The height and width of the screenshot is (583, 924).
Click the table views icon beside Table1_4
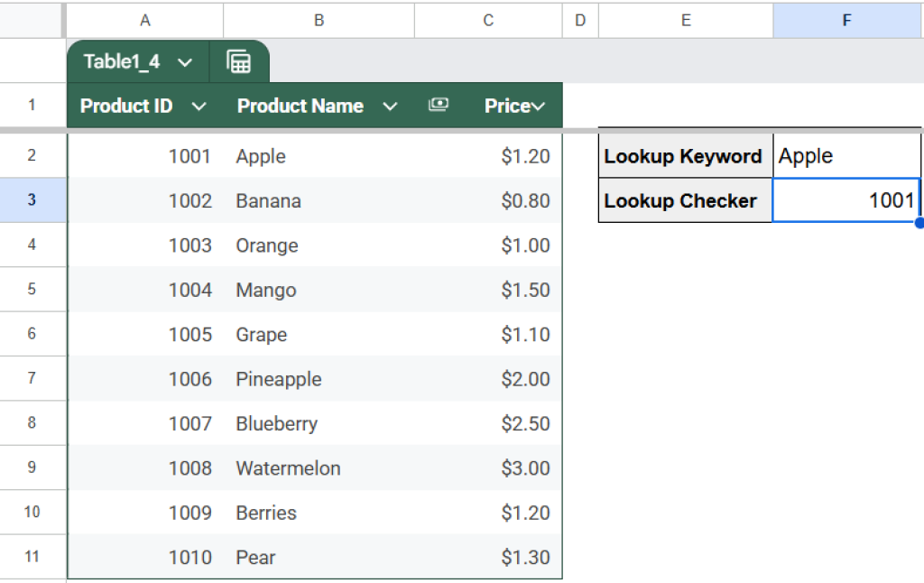[x=239, y=61]
